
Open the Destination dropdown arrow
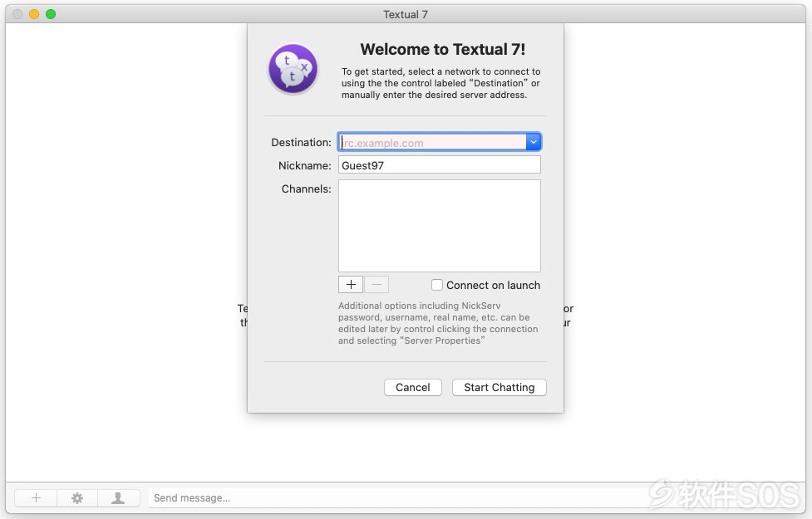point(534,142)
